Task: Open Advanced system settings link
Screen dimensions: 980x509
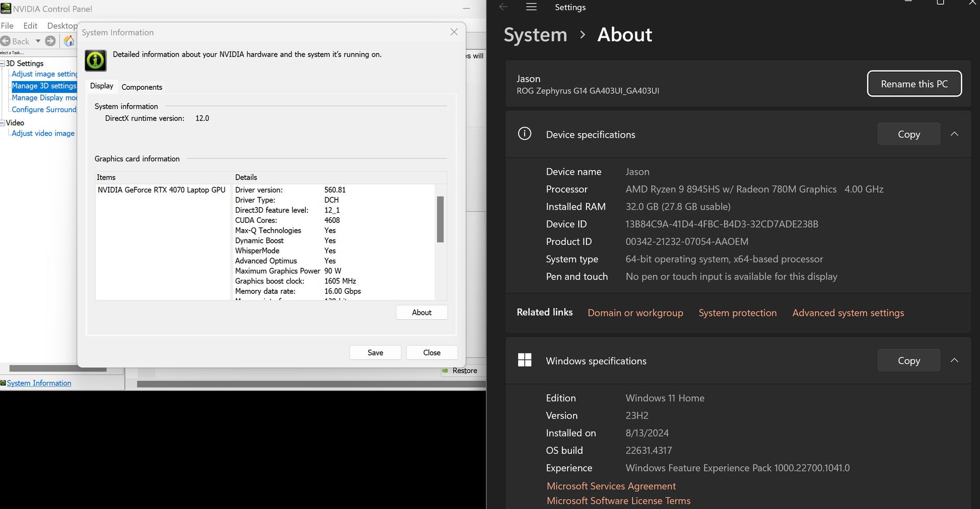Action: pyautogui.click(x=848, y=313)
